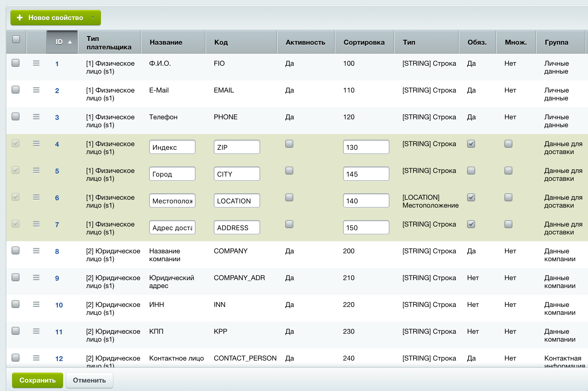588x391 pixels.
Task: Edit code field containing LOCATION
Action: pyautogui.click(x=237, y=200)
